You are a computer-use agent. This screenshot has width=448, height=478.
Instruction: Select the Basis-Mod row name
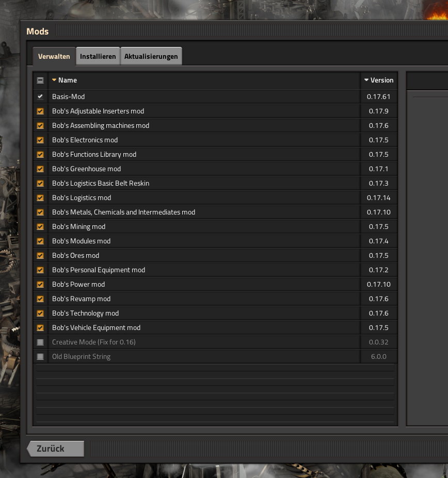click(x=68, y=96)
